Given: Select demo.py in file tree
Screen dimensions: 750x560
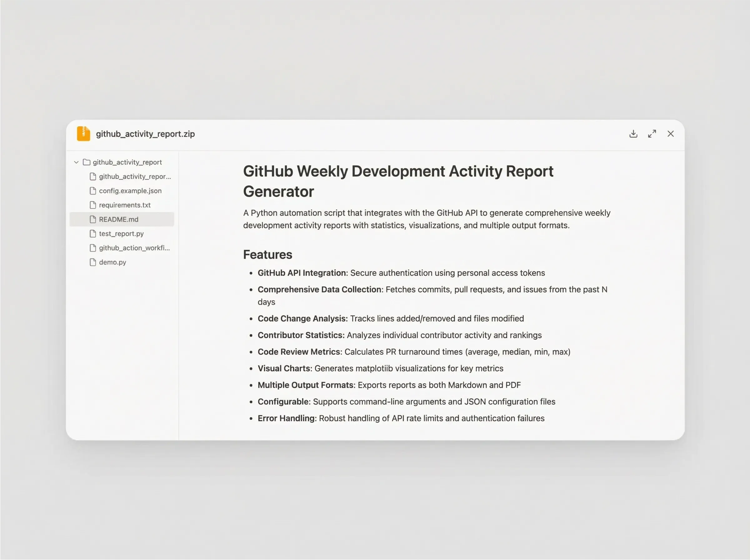Looking at the screenshot, I should point(112,262).
